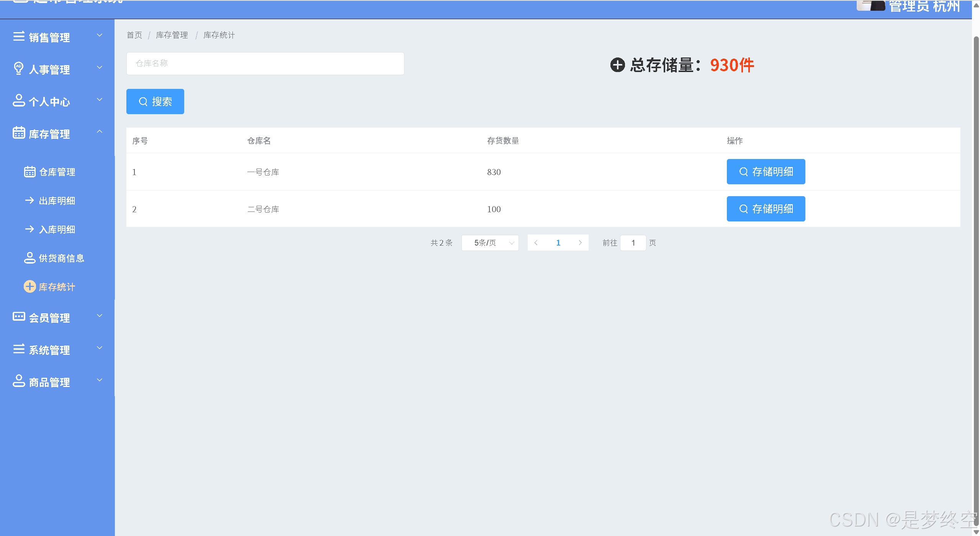Click 存储明细 button for 二号仓库

pos(766,209)
